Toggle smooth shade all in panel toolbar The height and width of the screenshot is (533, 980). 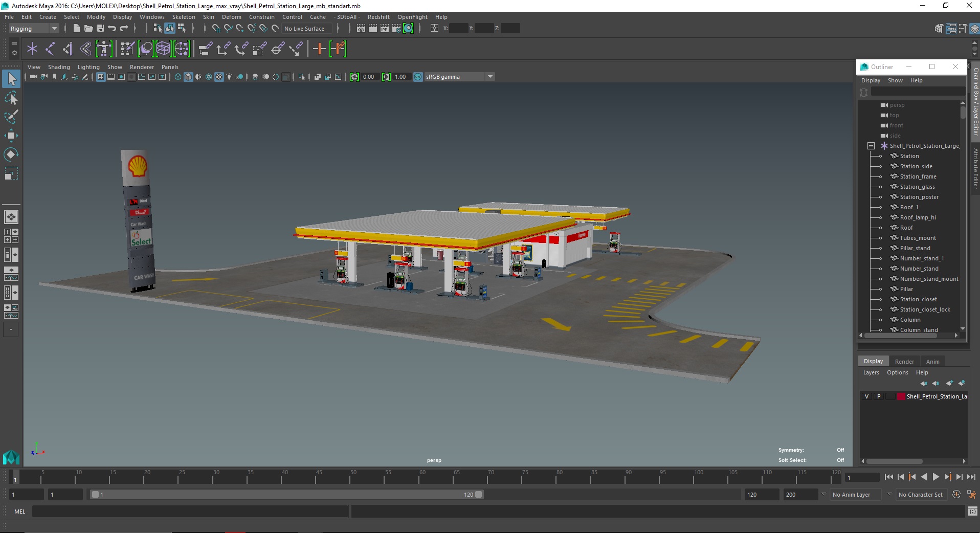tap(188, 77)
